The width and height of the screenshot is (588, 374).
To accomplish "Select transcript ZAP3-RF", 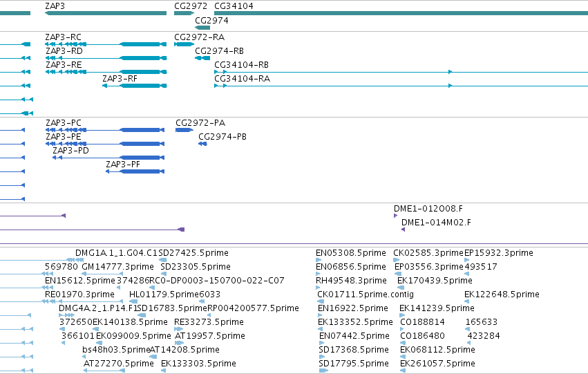I will [120, 78].
